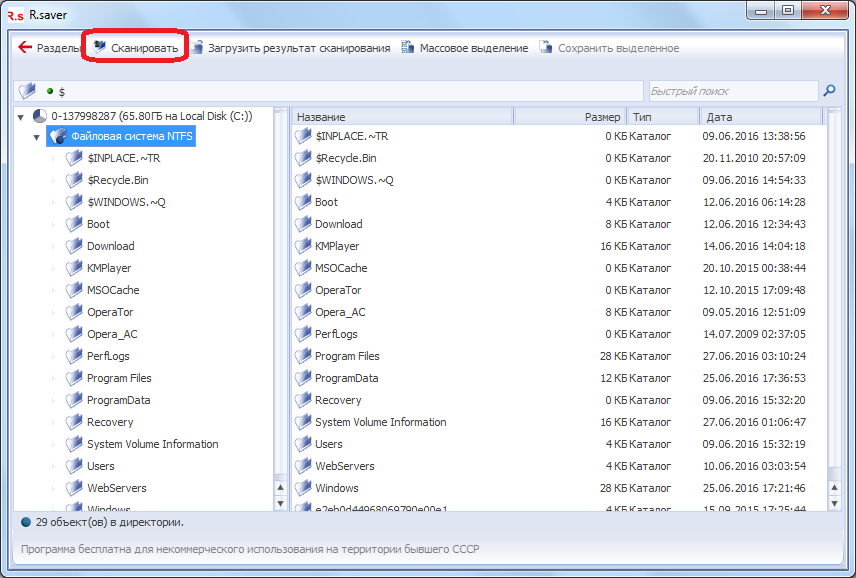The image size is (856, 578).
Task: Expand the Boot folder in tree
Action: tap(53, 224)
